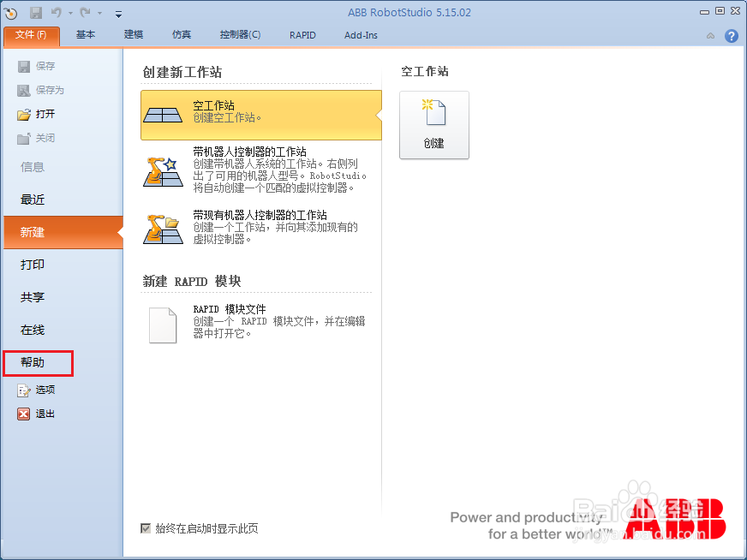This screenshot has width=747, height=560.
Task: Switch to the 基本 ribbon tab
Action: pos(86,35)
